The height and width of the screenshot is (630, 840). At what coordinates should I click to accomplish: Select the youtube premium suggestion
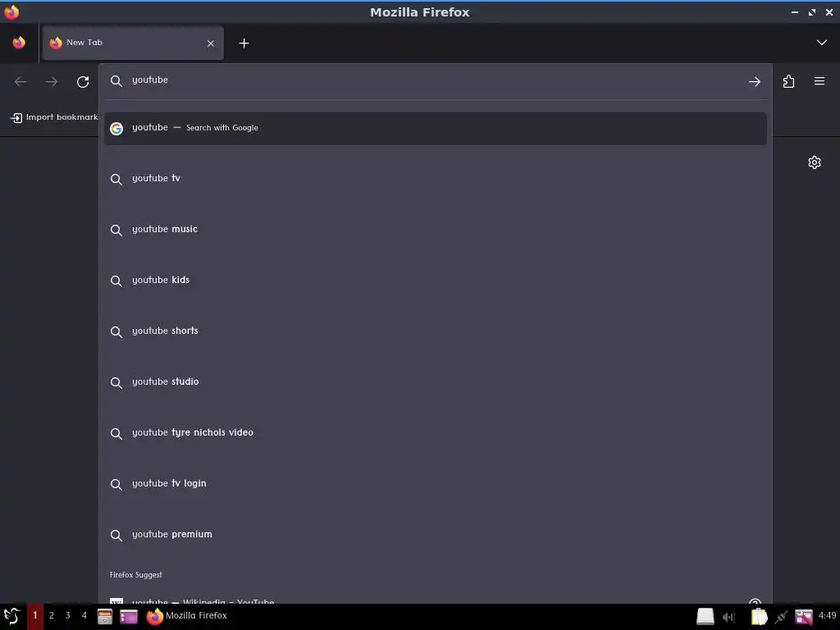435,535
